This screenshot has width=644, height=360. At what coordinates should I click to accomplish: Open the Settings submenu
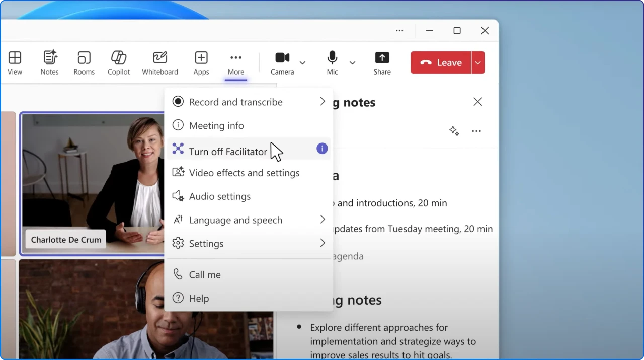click(249, 243)
